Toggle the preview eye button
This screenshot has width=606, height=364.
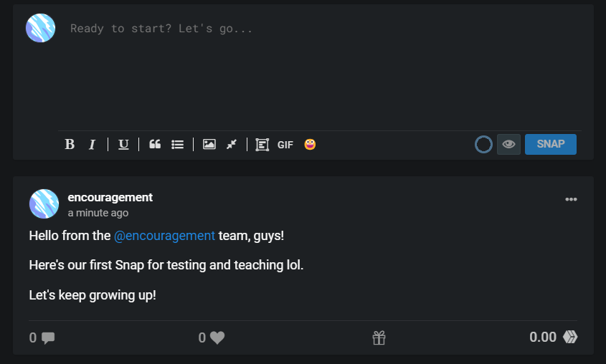[508, 144]
